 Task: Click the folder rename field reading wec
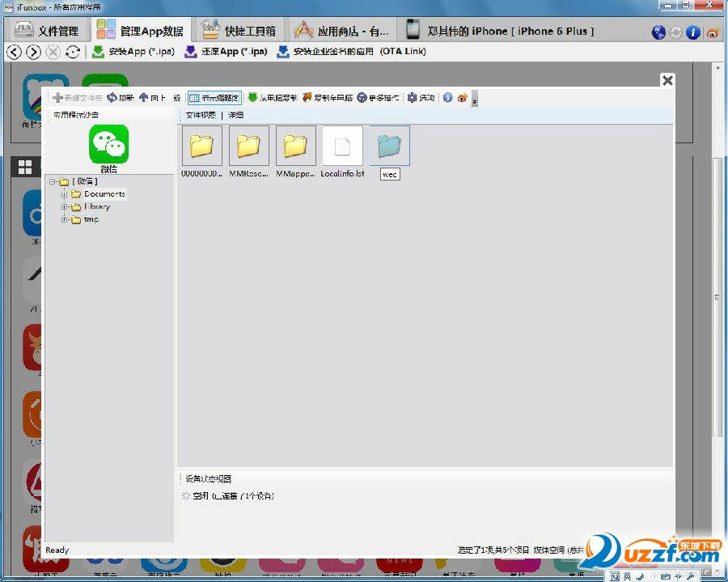pos(390,174)
